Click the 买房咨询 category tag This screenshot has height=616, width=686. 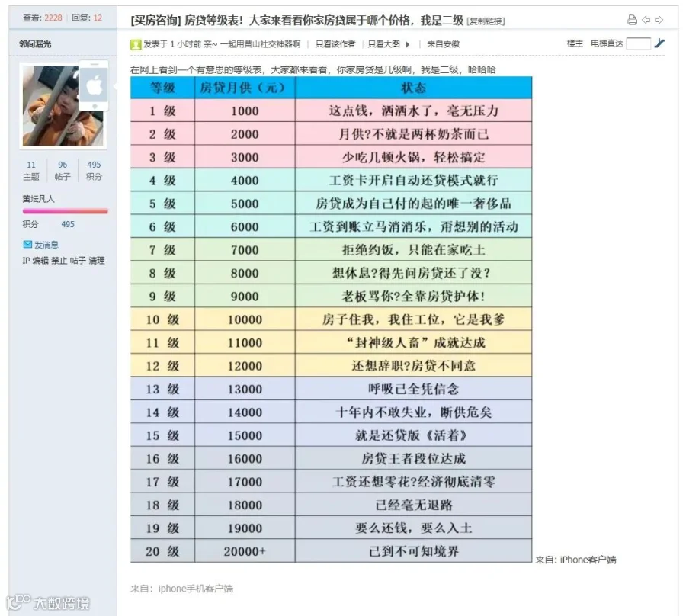(155, 20)
